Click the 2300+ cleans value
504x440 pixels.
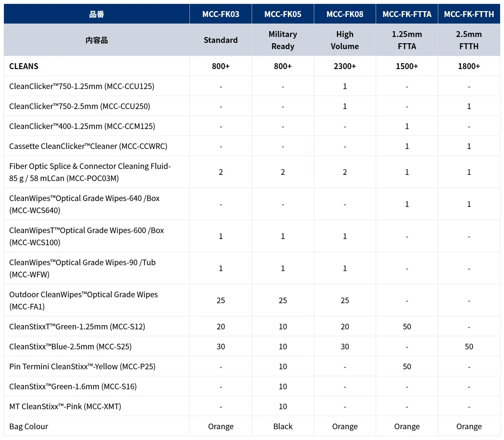tap(345, 66)
